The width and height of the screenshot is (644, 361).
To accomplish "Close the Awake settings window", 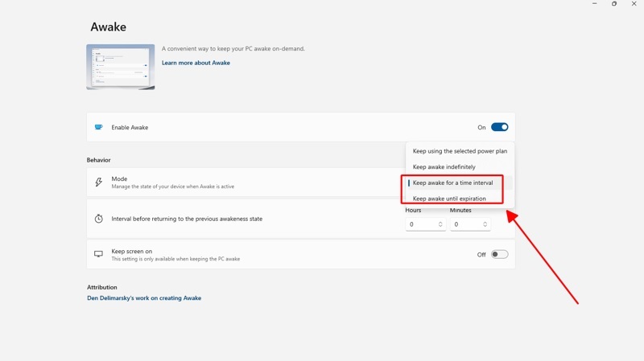I will coord(634,4).
